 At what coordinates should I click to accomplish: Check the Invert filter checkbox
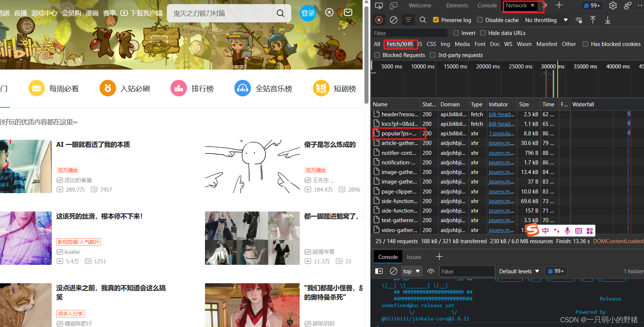(x=456, y=33)
